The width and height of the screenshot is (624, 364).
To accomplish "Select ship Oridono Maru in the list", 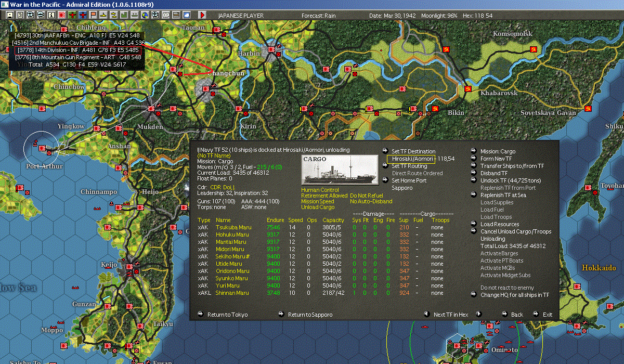I will click(232, 271).
